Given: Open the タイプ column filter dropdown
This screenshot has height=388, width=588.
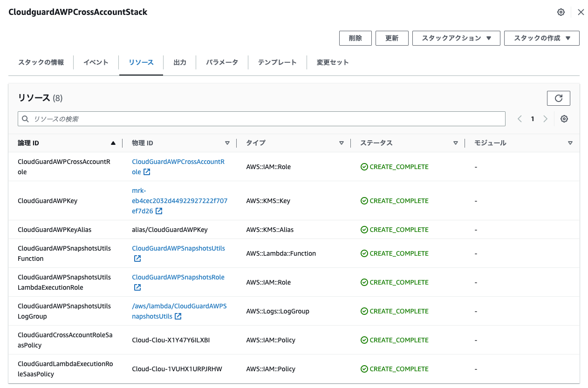Looking at the screenshot, I should [x=342, y=143].
